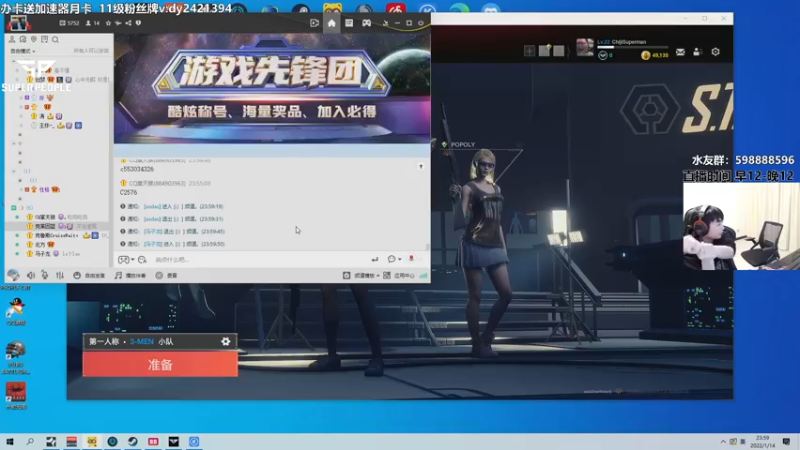The height and width of the screenshot is (450, 800).
Task: Click the channel ID 5752 indicator
Action: pyautogui.click(x=69, y=23)
